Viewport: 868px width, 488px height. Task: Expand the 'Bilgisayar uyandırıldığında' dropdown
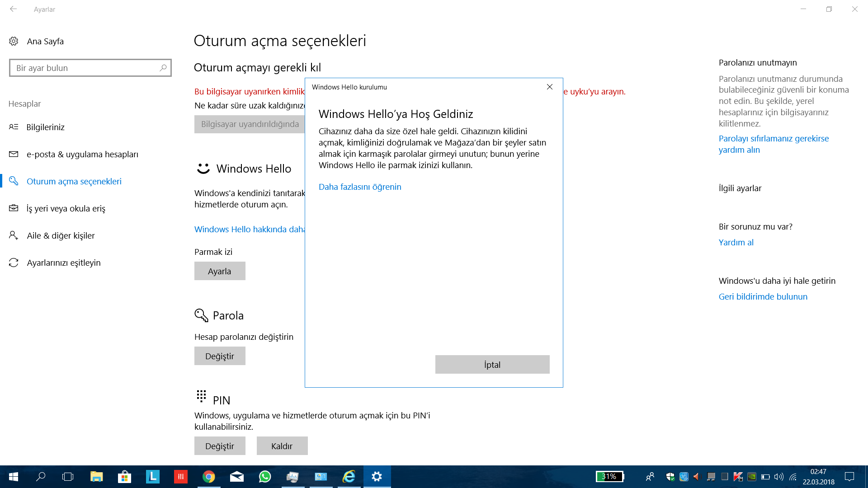250,124
